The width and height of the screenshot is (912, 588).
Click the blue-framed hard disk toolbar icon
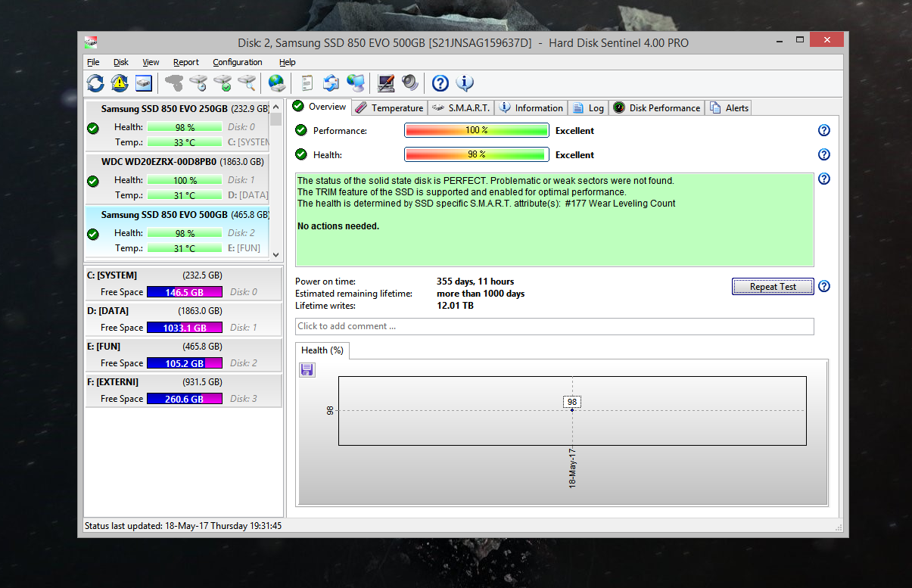pyautogui.click(x=144, y=83)
